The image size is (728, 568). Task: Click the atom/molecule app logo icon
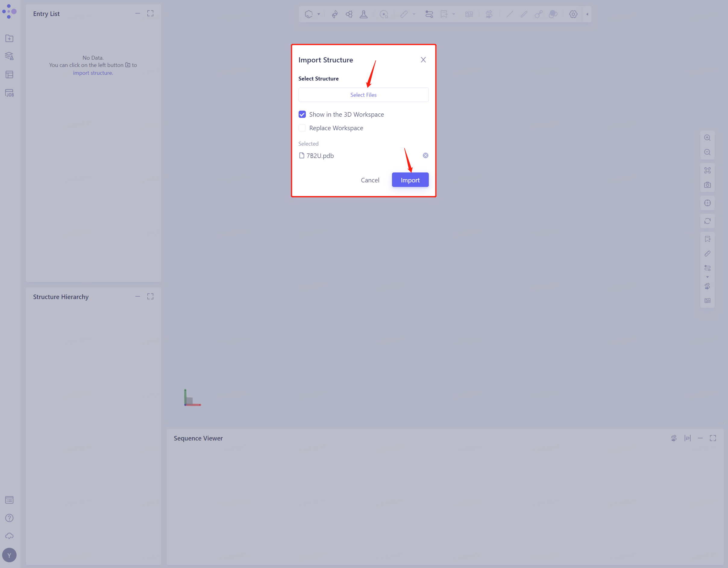[9, 11]
